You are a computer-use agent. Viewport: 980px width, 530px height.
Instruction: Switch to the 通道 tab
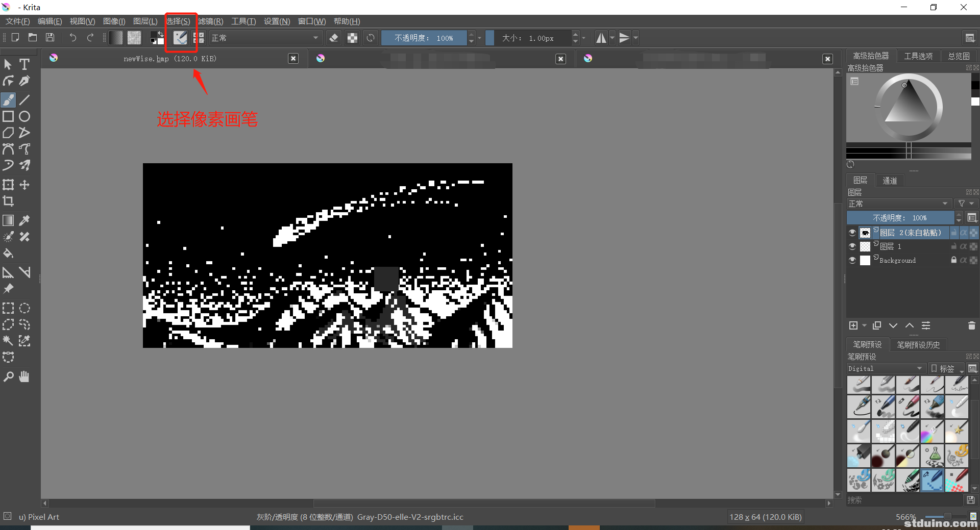(x=890, y=180)
